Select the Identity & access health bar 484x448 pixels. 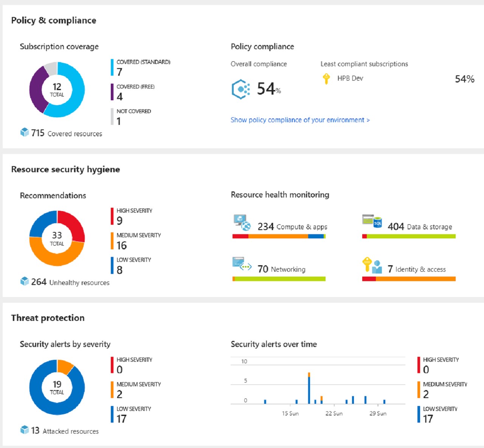pos(409,279)
